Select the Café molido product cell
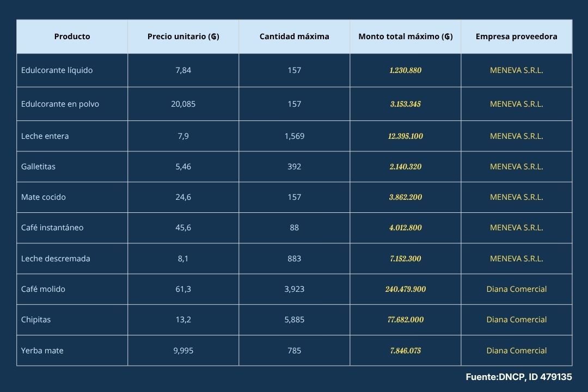This screenshot has width=588, height=392. coord(43,289)
